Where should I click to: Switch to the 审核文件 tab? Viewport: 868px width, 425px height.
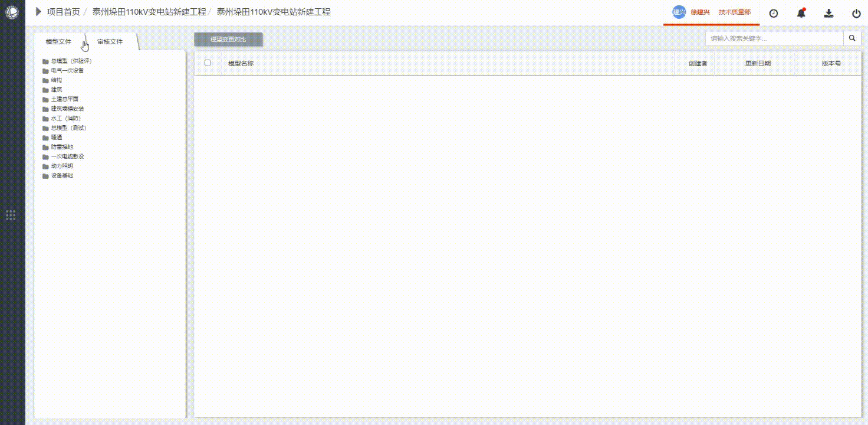(110, 42)
